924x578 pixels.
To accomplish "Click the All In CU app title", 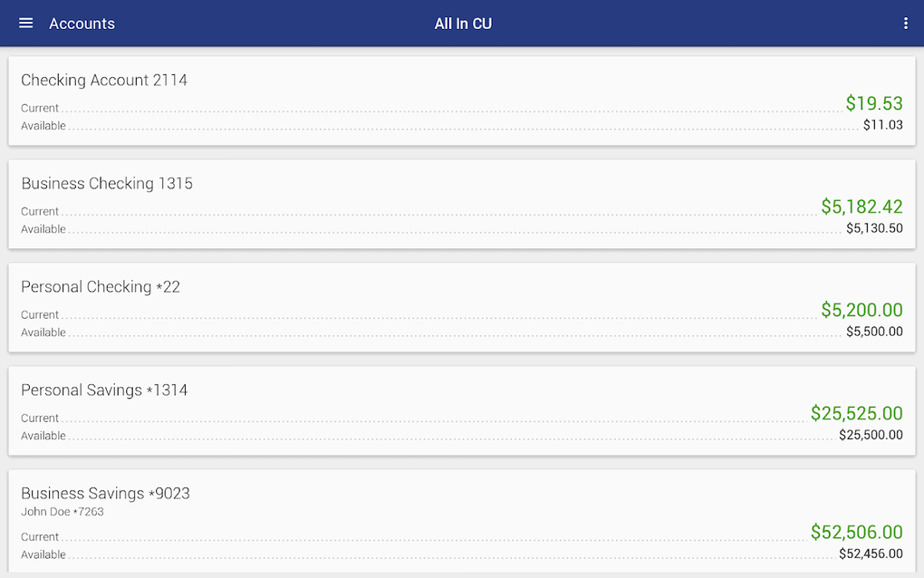I will (x=463, y=23).
